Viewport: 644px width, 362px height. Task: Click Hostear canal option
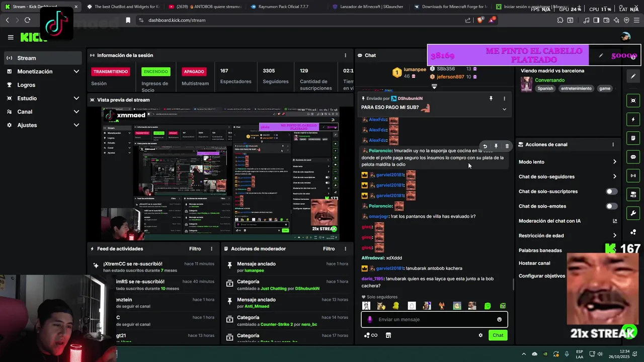click(x=534, y=263)
